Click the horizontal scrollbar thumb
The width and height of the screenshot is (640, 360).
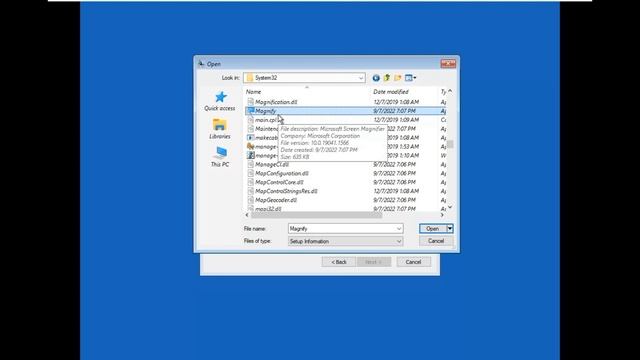pyautogui.click(x=316, y=215)
